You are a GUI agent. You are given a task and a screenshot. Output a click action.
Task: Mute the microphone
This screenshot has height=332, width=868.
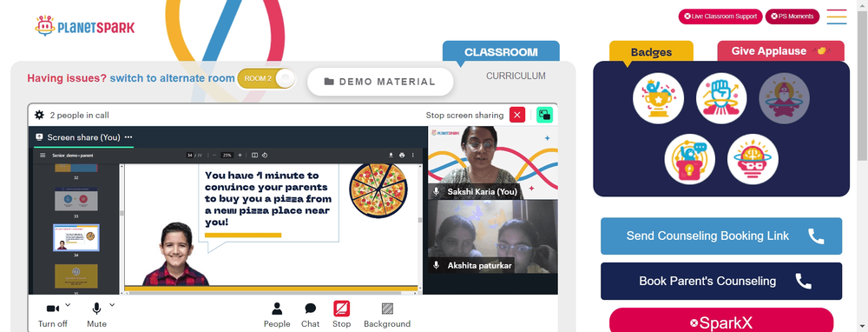(96, 315)
